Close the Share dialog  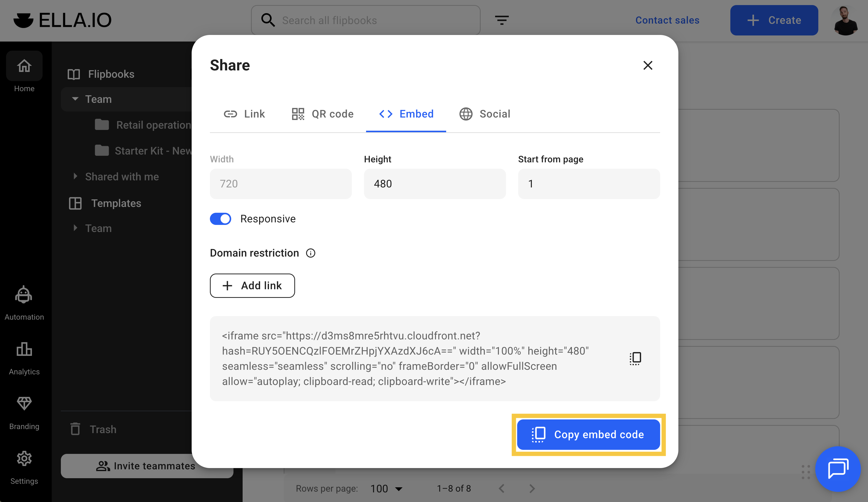point(647,65)
